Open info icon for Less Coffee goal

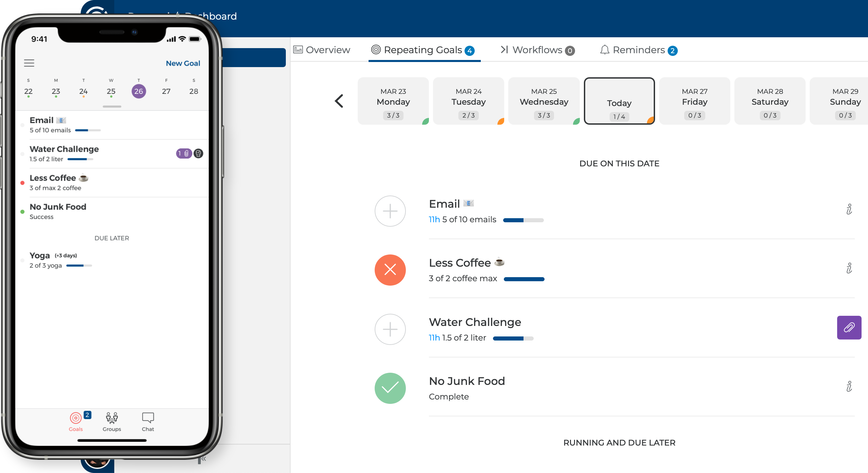849,268
